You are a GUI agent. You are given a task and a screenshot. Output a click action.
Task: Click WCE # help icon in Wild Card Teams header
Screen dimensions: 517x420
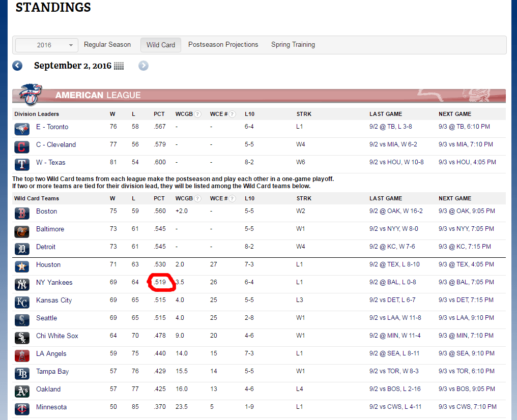coord(232,199)
